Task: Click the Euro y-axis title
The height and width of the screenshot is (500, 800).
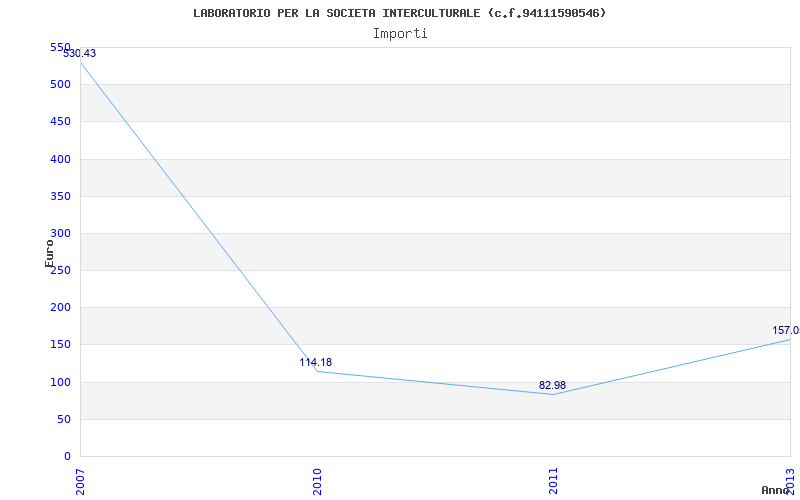Action: tap(49, 254)
